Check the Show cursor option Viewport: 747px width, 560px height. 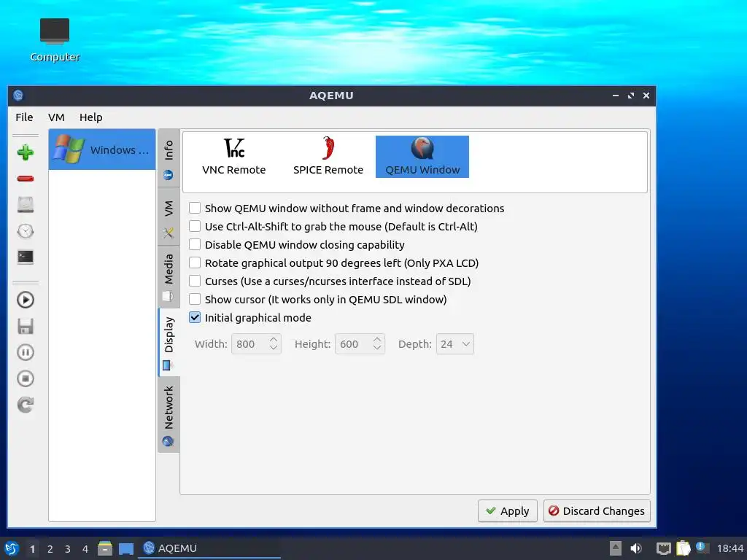coord(195,299)
